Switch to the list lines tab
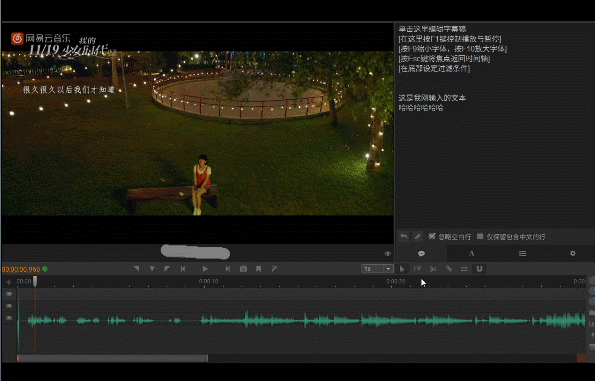 pyautogui.click(x=523, y=253)
